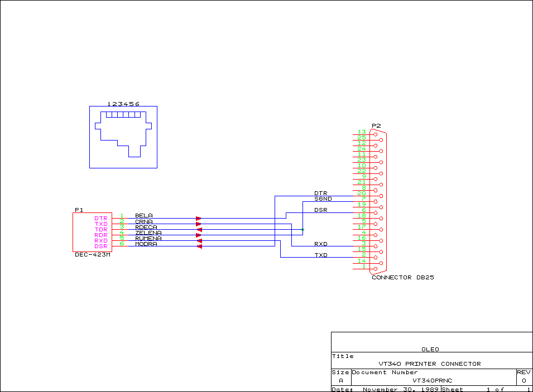Click the OLEO organization name in title block
Screen dimensions: 533x392
pyautogui.click(x=430, y=350)
